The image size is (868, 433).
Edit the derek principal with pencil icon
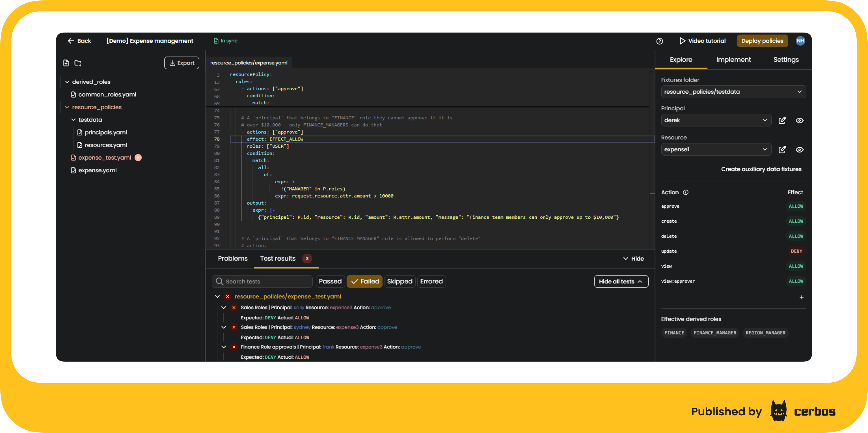coord(782,120)
